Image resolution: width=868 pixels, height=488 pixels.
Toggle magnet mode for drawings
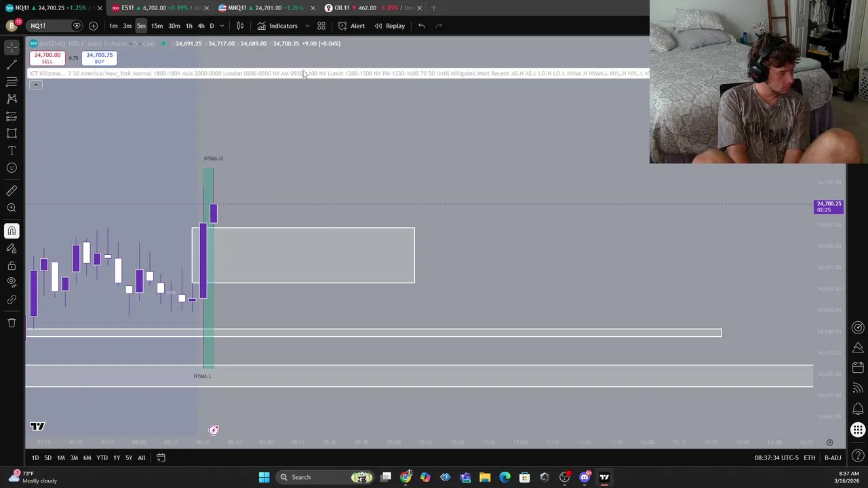pos(12,231)
